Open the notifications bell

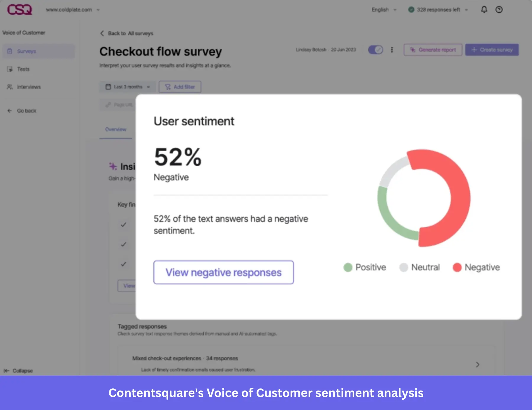pyautogui.click(x=484, y=9)
